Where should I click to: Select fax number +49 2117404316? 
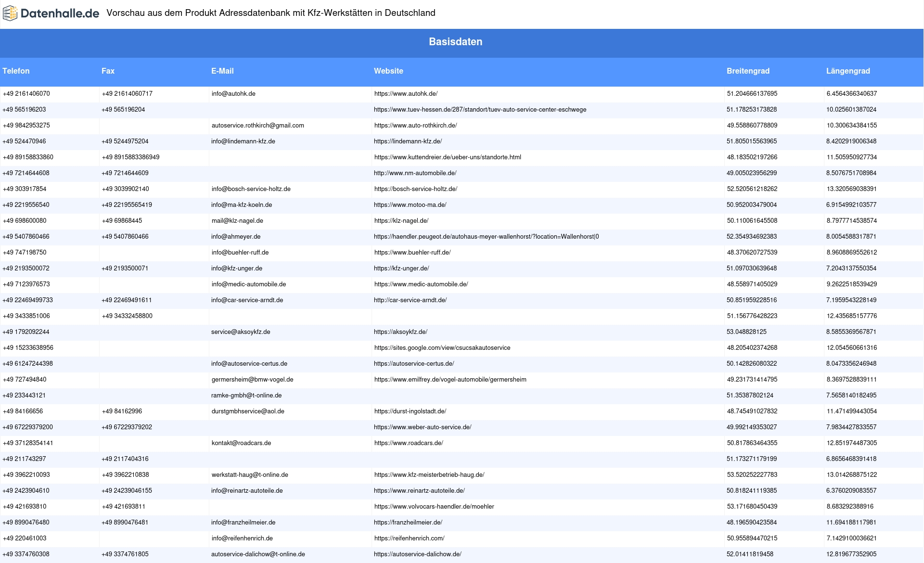click(x=125, y=459)
